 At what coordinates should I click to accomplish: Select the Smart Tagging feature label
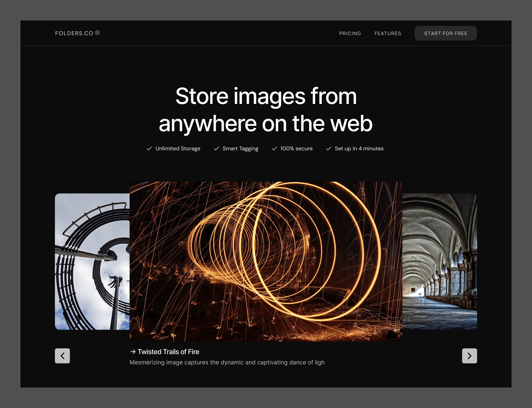coord(240,148)
